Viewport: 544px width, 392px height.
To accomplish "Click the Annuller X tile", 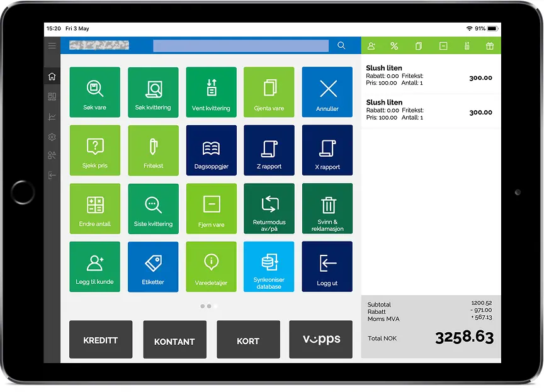I will pyautogui.click(x=327, y=92).
